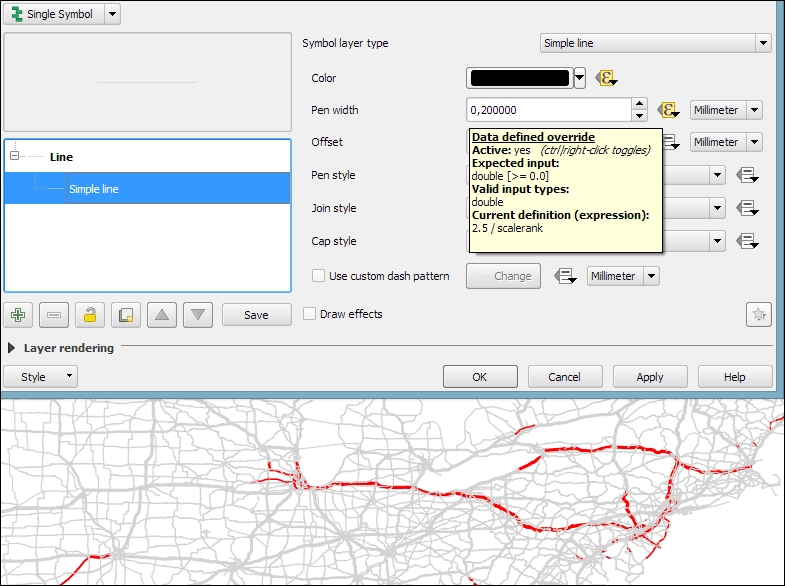Increase Pen width with up arrow
785x586 pixels.
[x=639, y=104]
